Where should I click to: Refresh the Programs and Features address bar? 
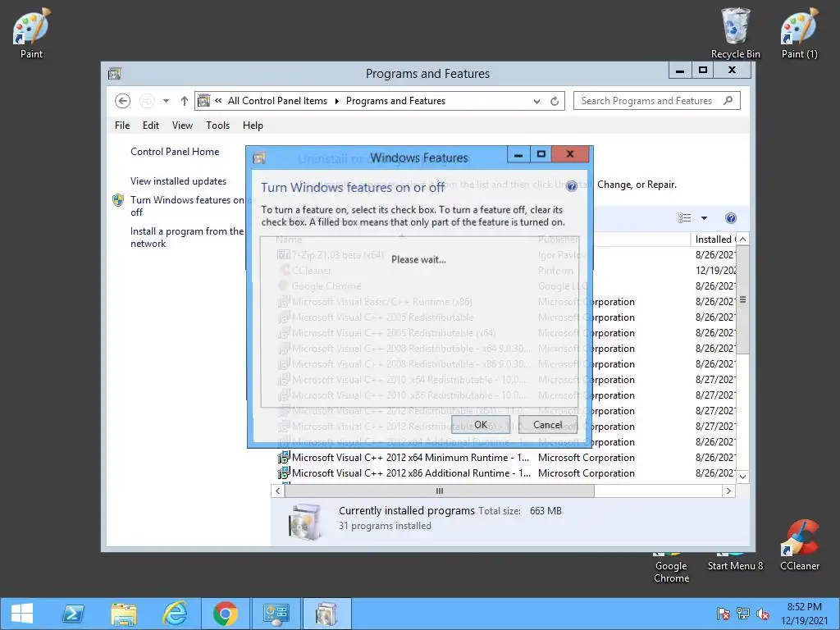pyautogui.click(x=555, y=101)
